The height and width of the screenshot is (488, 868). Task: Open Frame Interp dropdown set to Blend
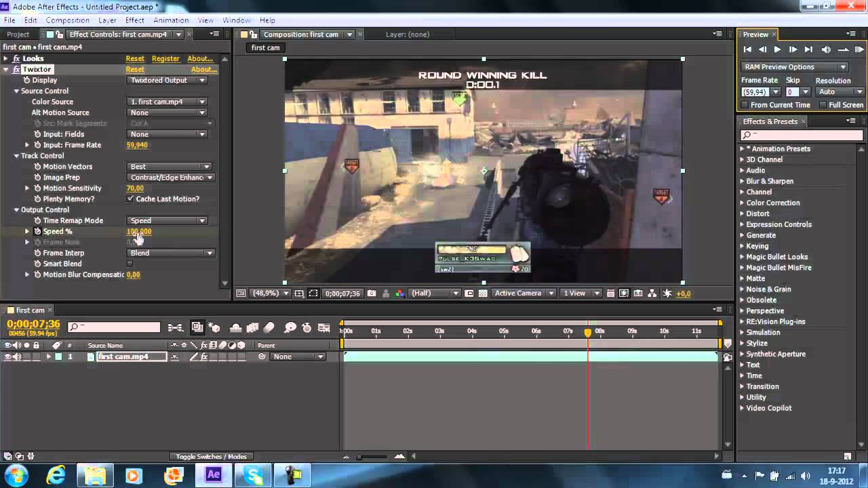(x=171, y=253)
